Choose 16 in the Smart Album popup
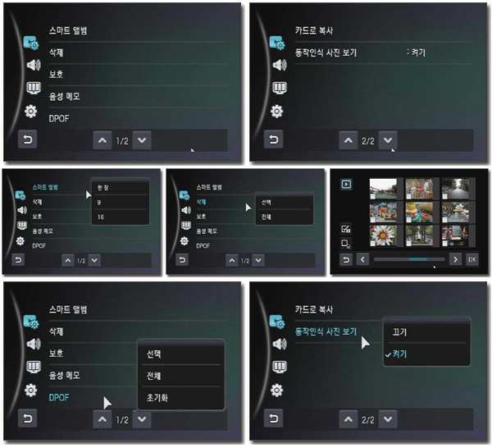Viewport: 492px width, 448px height. [x=120, y=217]
